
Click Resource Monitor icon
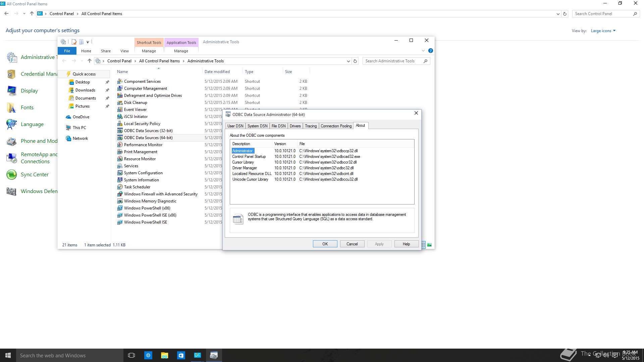tap(120, 159)
